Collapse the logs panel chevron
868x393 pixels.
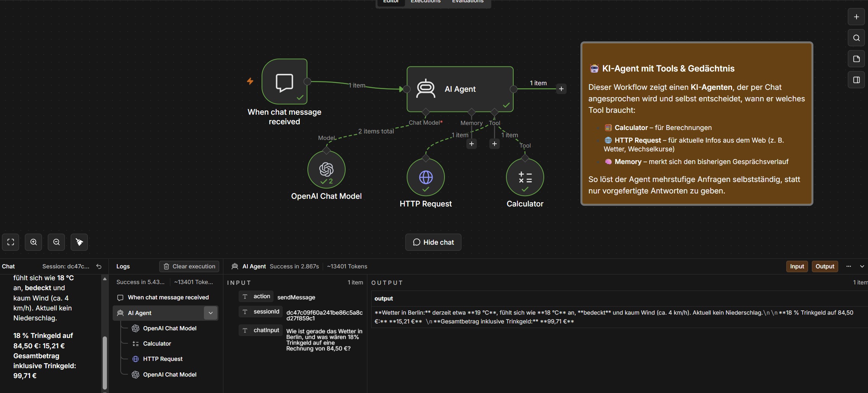[x=862, y=266]
